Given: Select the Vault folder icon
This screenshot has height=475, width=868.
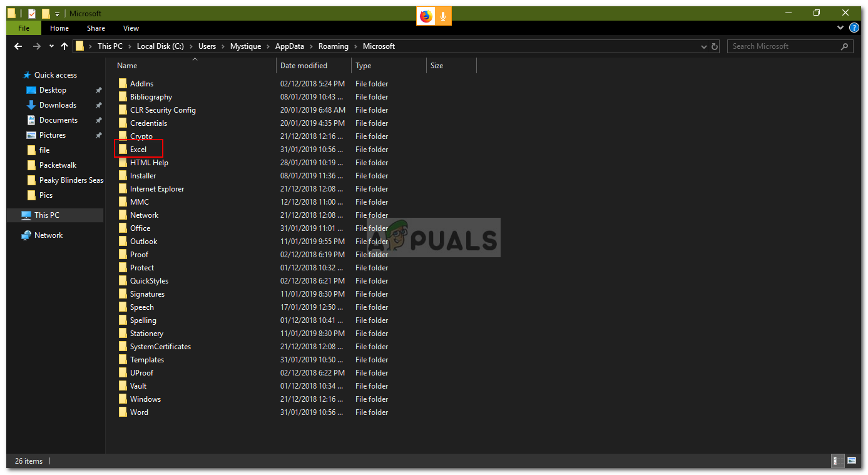Looking at the screenshot, I should coord(123,386).
